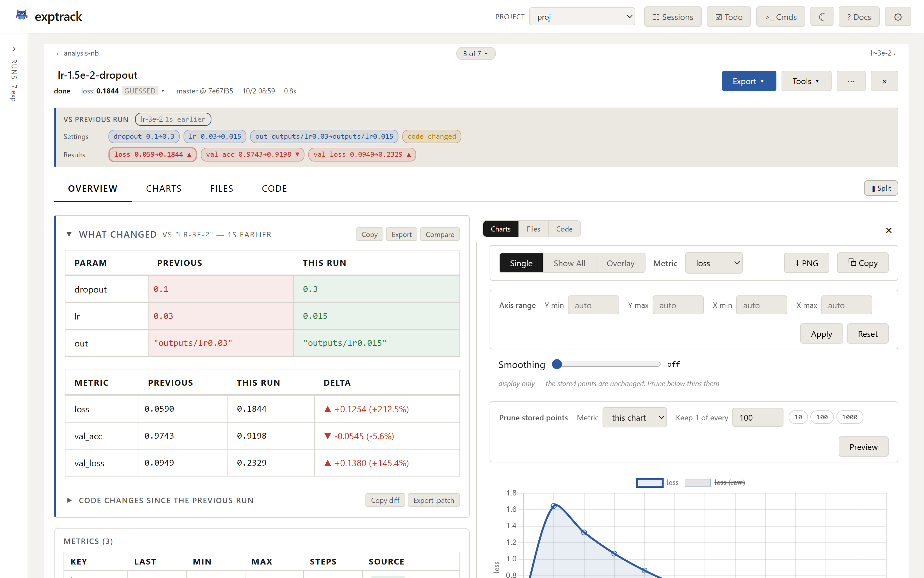Image resolution: width=924 pixels, height=578 pixels.
Task: Click Apply axis range button
Action: (x=821, y=334)
